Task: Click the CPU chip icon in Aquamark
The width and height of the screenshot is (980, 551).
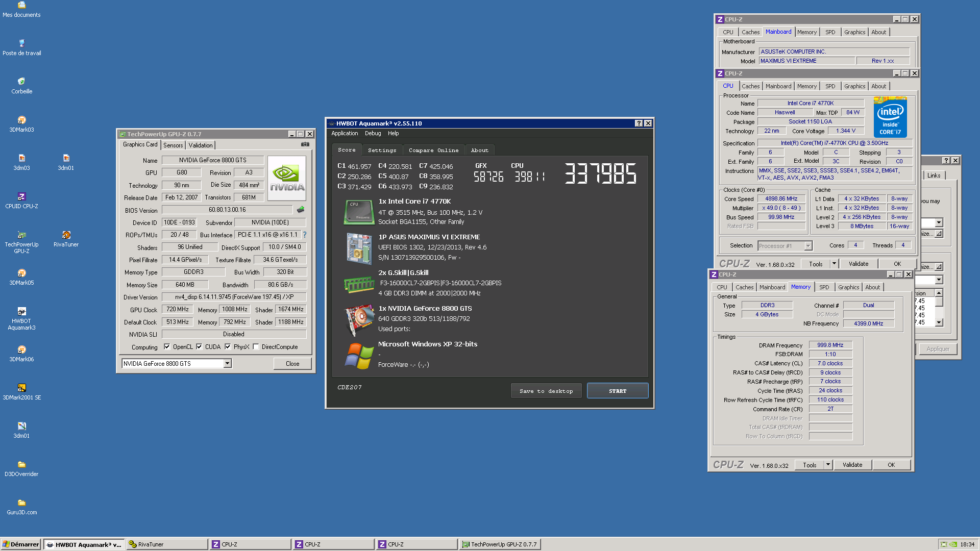Action: [359, 212]
